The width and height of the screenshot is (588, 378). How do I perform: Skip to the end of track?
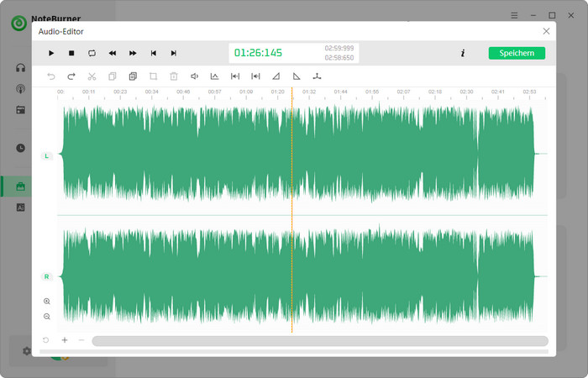[174, 53]
